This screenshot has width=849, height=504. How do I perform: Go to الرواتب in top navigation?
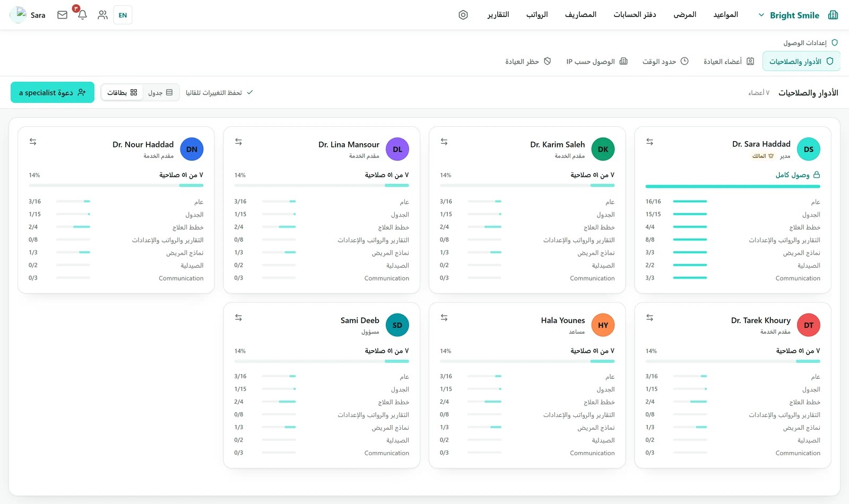[x=537, y=14]
